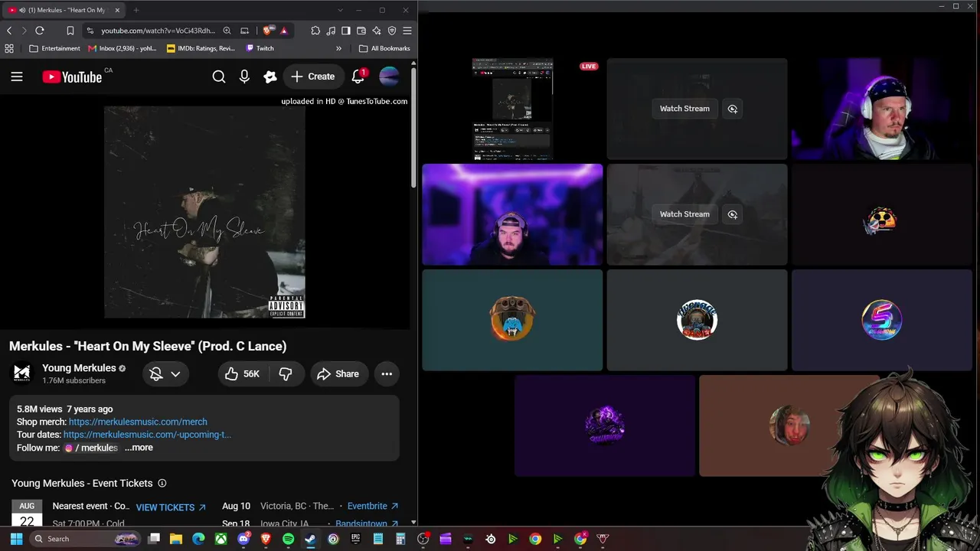Image resolution: width=980 pixels, height=551 pixels.
Task: Open Brave VPN shield icon
Action: click(392, 31)
